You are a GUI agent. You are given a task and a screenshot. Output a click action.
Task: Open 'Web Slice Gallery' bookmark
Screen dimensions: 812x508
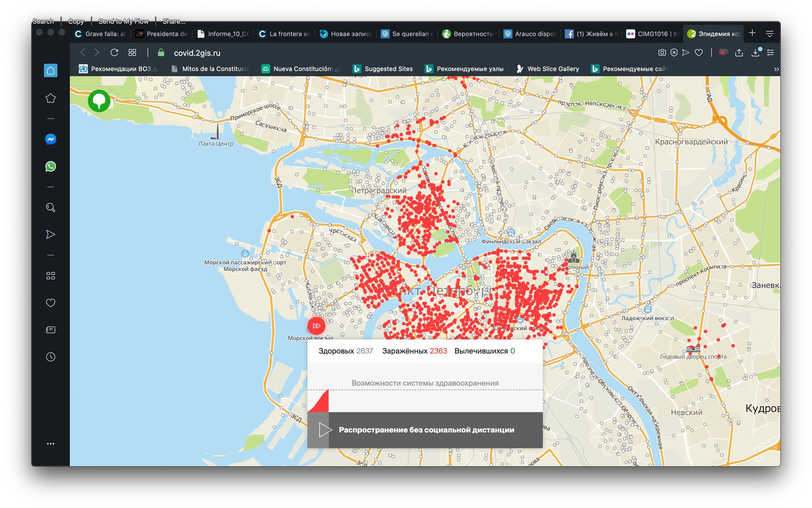[548, 69]
